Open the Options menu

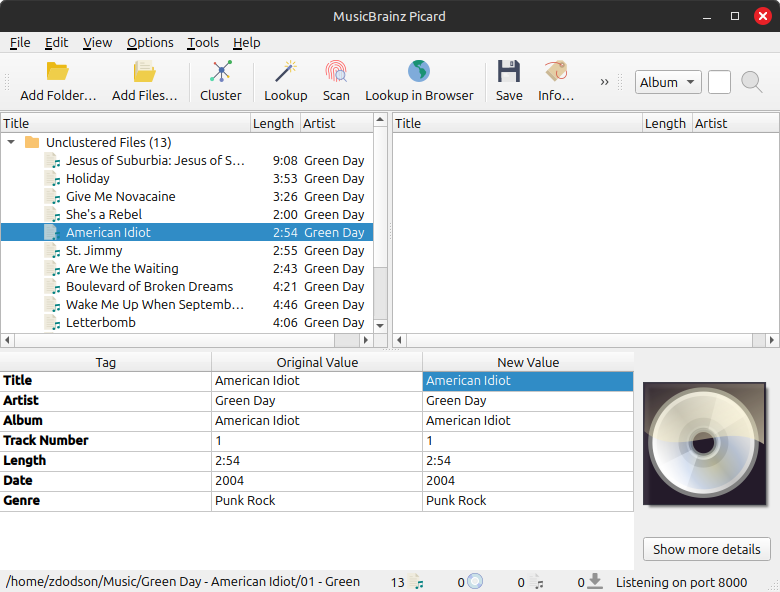point(150,43)
